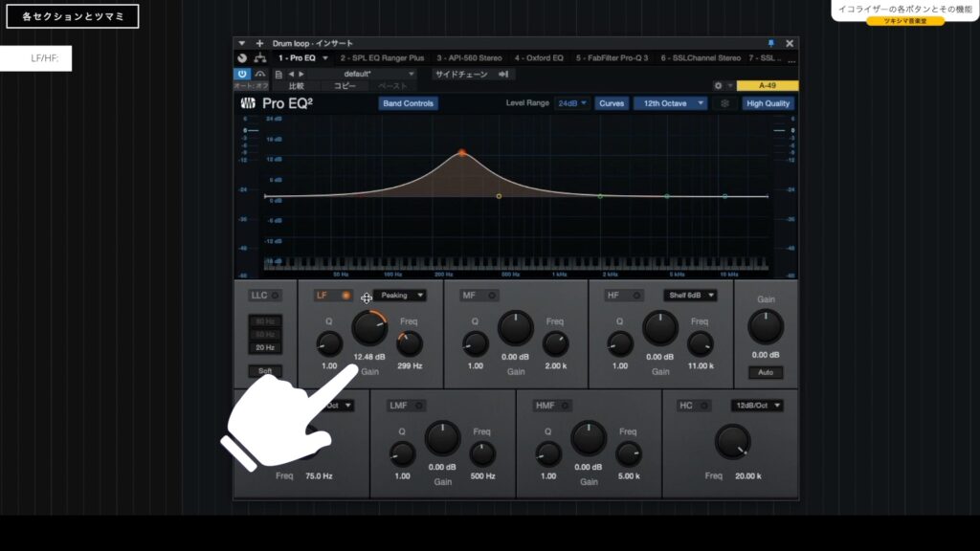The image size is (980, 551).
Task: Click the yellow A-49 field
Action: coord(767,85)
